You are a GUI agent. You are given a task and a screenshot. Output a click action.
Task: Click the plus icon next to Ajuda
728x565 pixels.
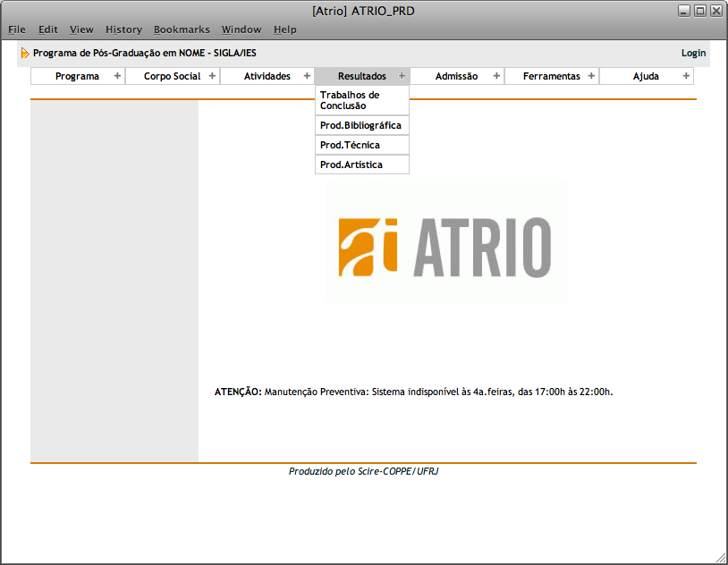pyautogui.click(x=686, y=76)
